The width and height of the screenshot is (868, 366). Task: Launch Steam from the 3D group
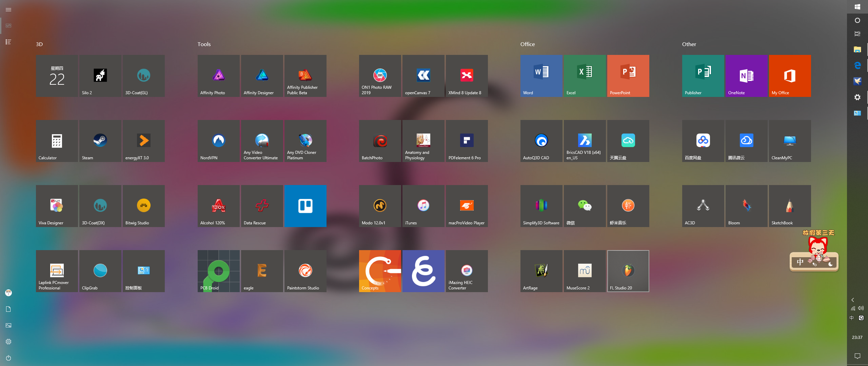coord(100,141)
